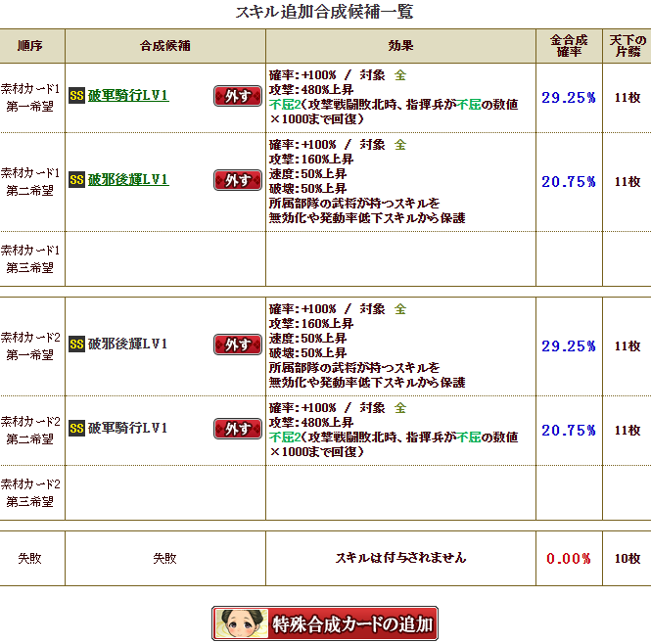Click the 特殊合成カードの追加 button
Viewport: 651px width, 644px height.
pyautogui.click(x=325, y=623)
